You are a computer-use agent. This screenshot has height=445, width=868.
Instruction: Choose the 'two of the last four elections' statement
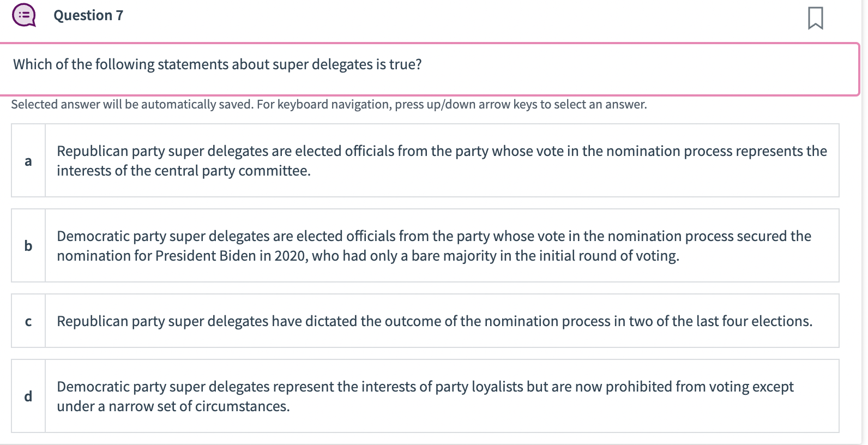(442, 321)
